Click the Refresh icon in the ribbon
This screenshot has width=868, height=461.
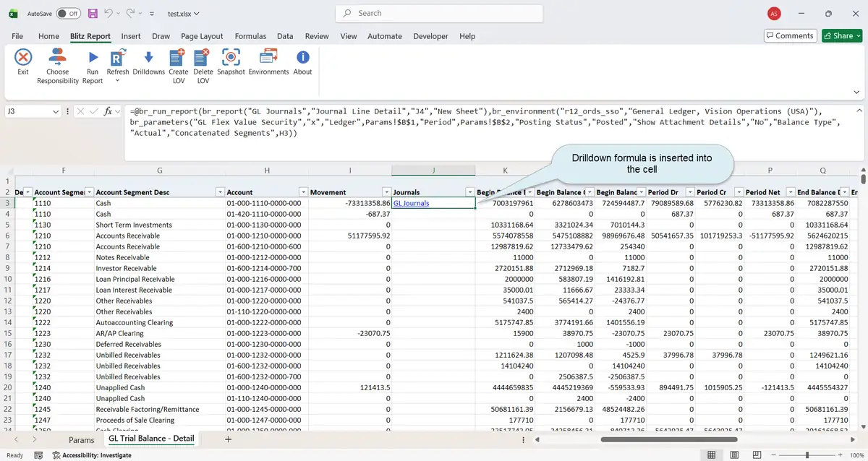(118, 57)
